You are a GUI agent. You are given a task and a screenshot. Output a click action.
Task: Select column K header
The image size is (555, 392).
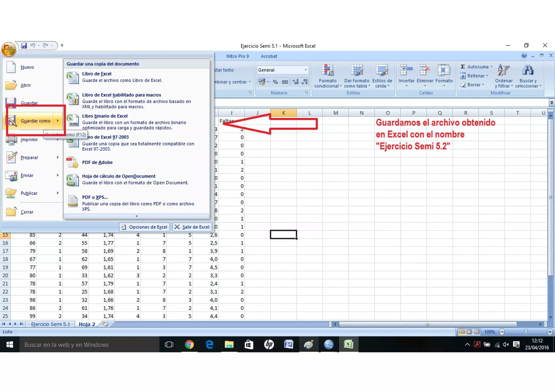283,113
